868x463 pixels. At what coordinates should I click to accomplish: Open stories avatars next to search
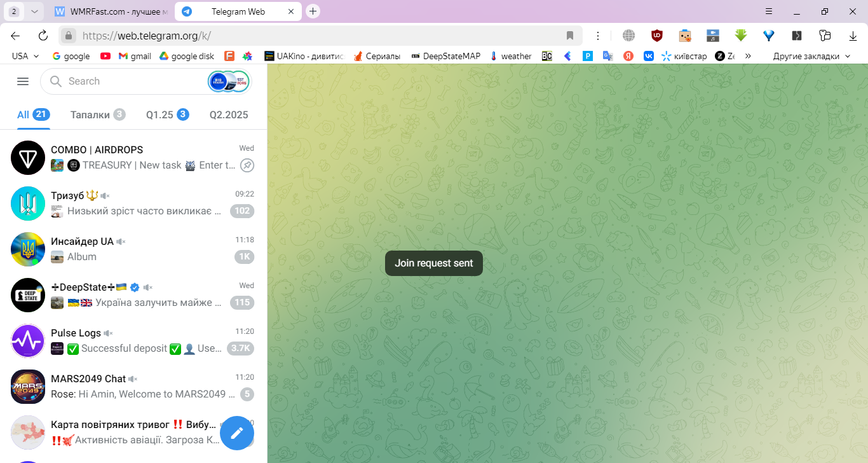point(228,81)
